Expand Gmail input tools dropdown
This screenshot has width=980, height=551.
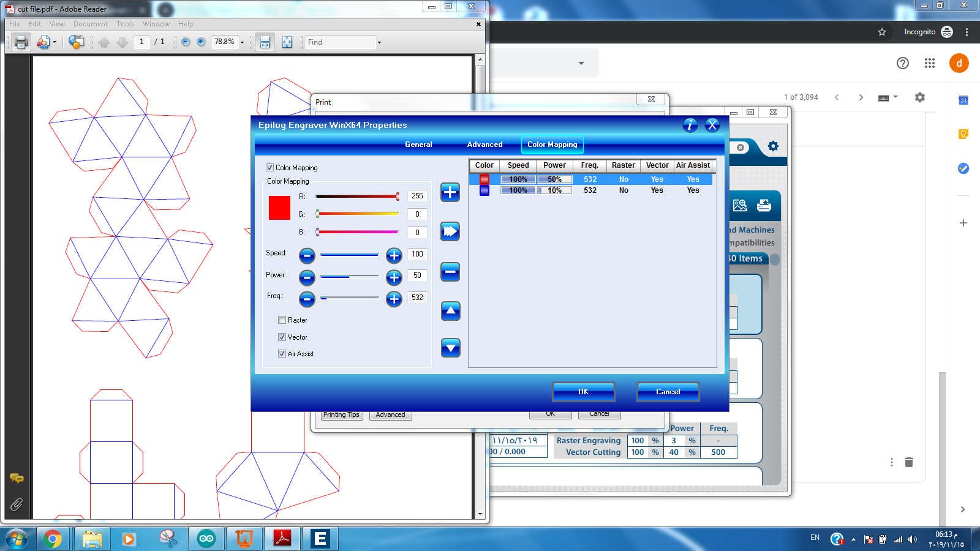tap(895, 97)
